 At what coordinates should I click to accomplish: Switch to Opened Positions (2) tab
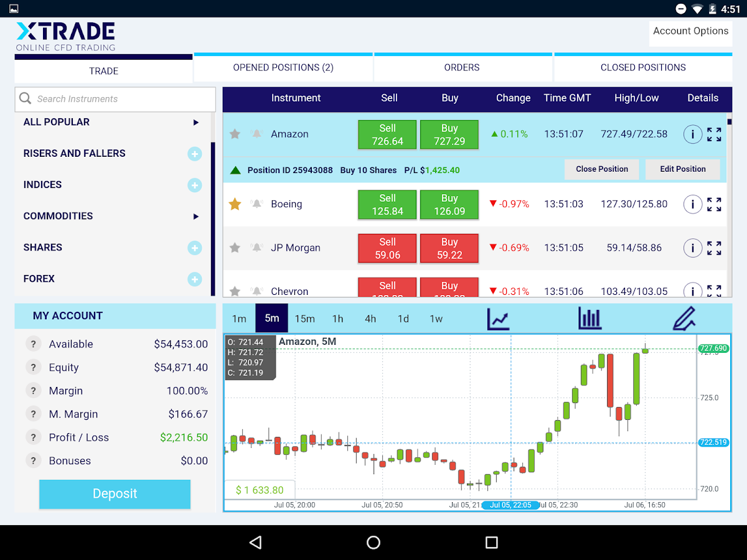pos(283,67)
